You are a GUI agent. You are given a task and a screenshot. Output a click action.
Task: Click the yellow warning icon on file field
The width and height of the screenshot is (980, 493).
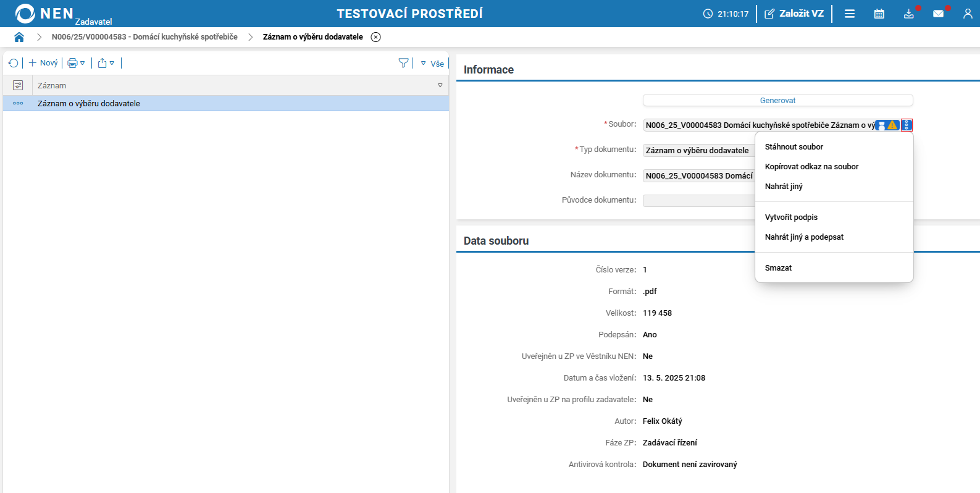click(892, 125)
